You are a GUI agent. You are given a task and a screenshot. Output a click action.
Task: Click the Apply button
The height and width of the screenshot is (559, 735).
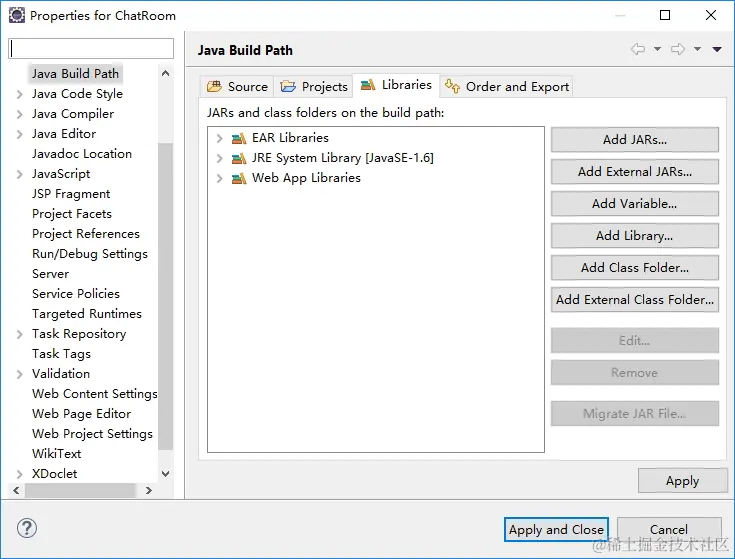(682, 481)
